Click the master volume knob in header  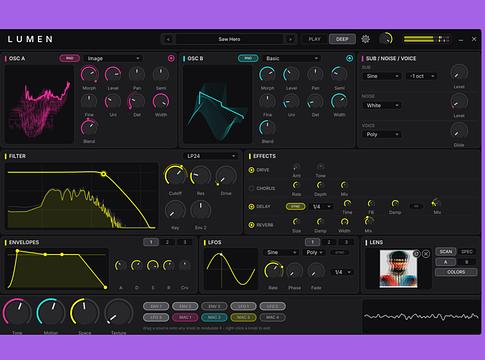[386, 39]
